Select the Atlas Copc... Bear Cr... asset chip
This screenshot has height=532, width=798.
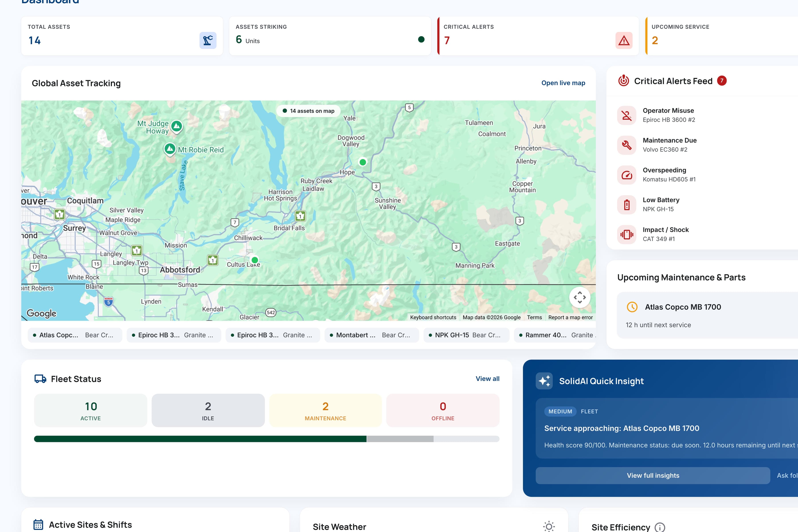click(75, 335)
